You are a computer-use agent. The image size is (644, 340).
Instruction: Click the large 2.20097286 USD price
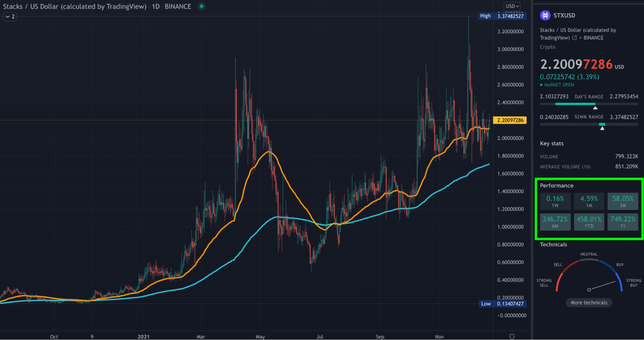pyautogui.click(x=582, y=64)
